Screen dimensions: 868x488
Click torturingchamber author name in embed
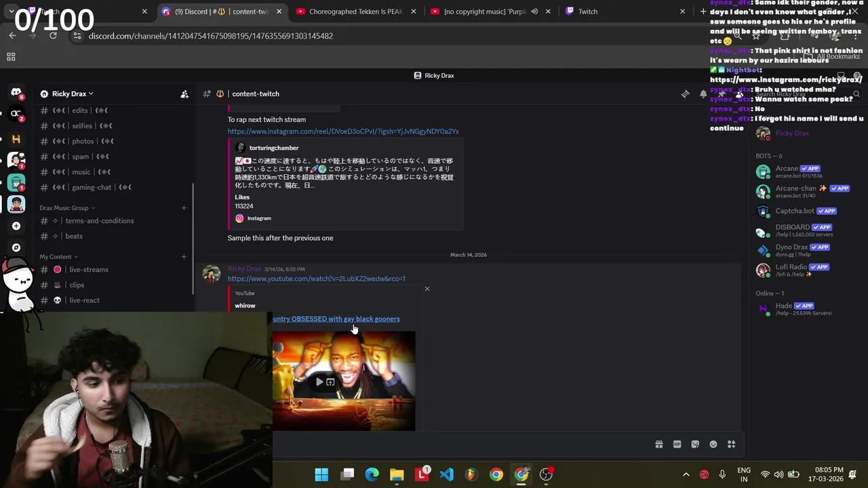click(274, 148)
